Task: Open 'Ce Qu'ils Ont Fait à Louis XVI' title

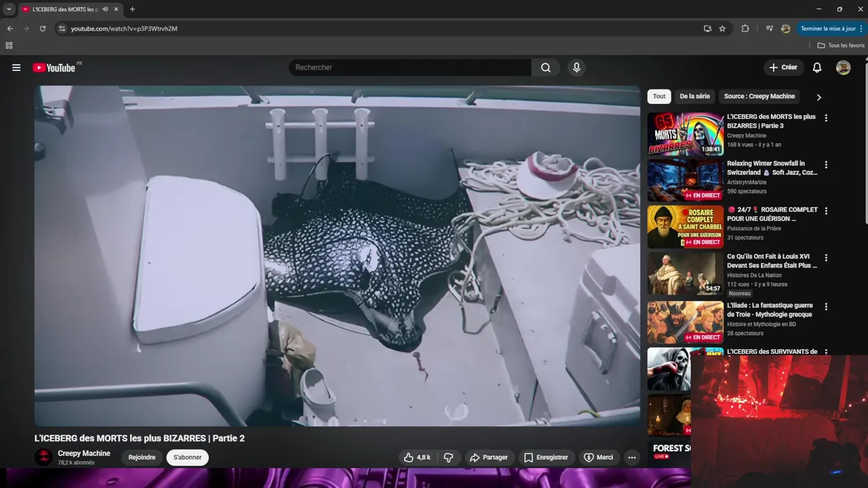Action: pos(772,261)
